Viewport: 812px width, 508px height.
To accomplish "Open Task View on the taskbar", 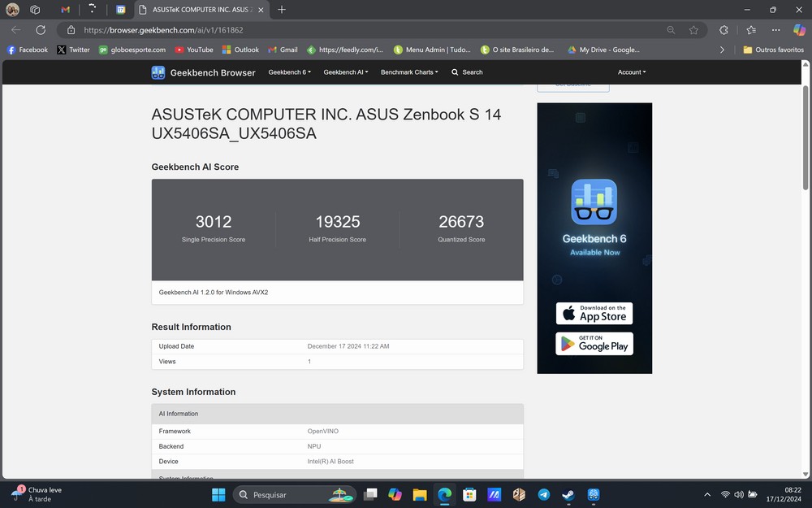I will (x=370, y=494).
